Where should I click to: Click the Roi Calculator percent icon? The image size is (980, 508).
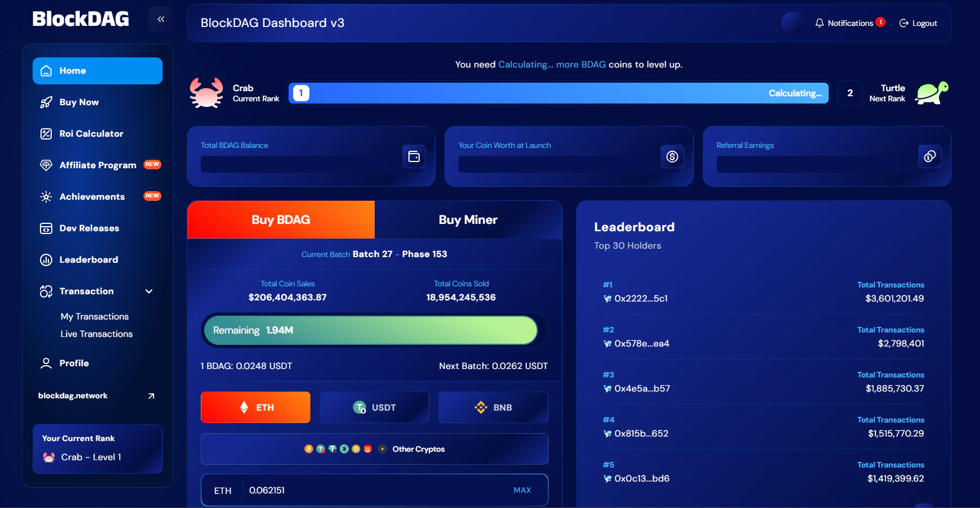pyautogui.click(x=46, y=134)
